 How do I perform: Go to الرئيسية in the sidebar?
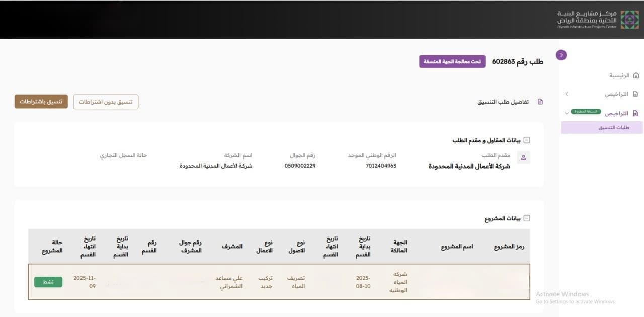click(x=619, y=75)
